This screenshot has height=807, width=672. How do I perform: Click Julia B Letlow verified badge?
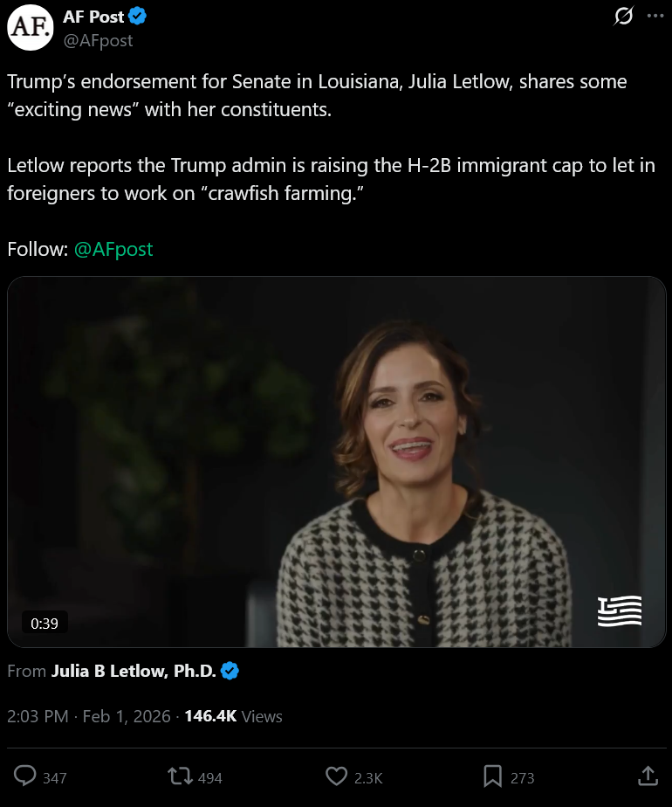(230, 671)
